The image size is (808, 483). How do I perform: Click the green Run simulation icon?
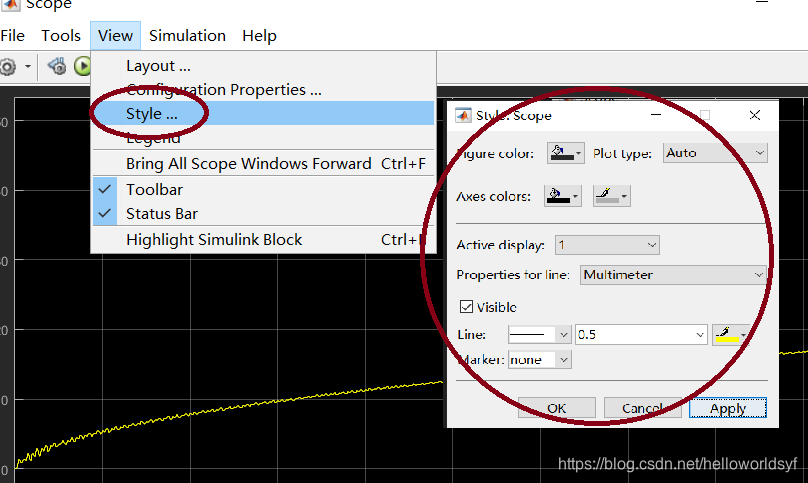82,66
